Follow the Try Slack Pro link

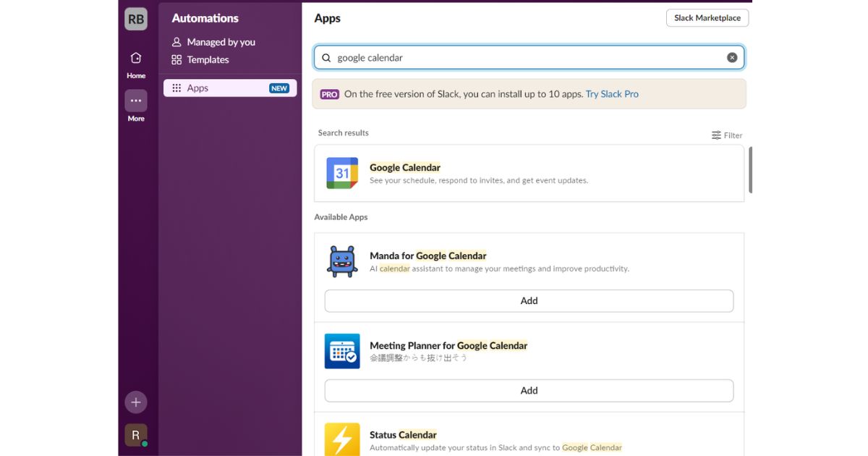(x=612, y=94)
